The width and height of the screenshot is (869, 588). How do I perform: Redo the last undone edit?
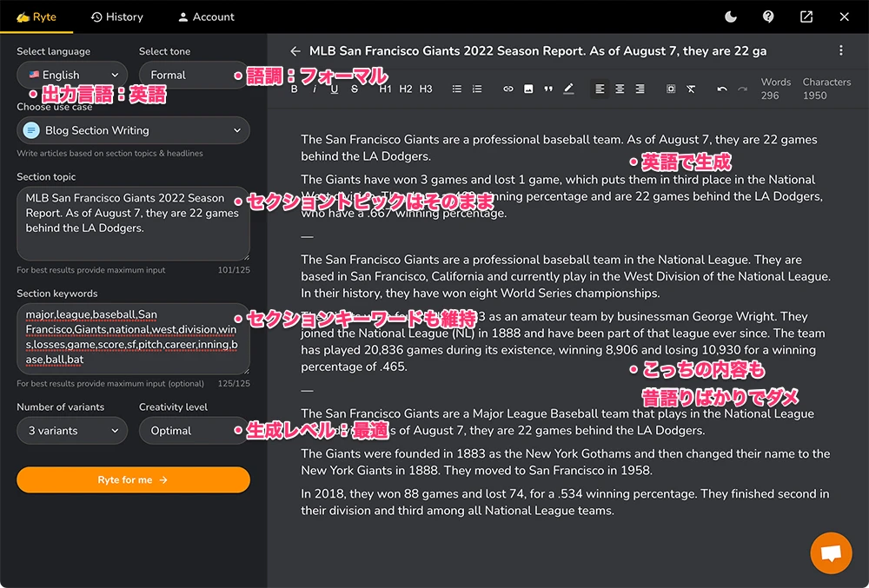click(x=742, y=89)
